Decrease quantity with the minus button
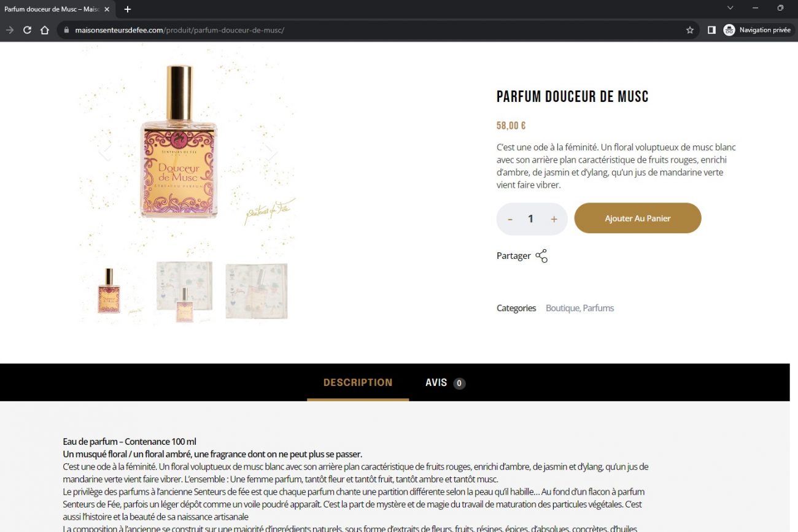 tap(510, 219)
